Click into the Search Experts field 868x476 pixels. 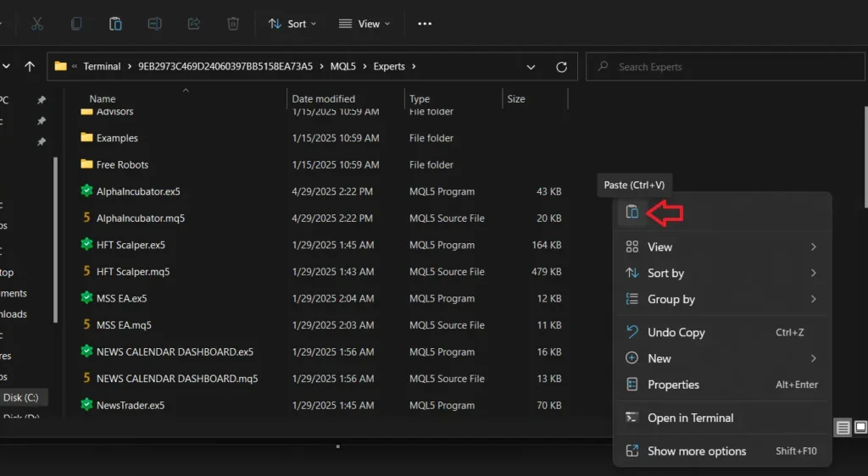pyautogui.click(x=726, y=67)
